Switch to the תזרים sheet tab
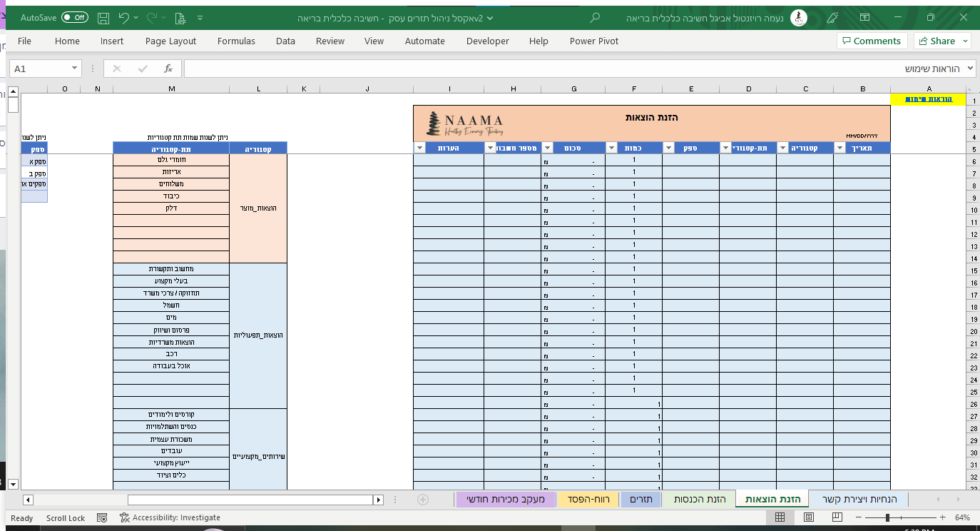 pyautogui.click(x=641, y=500)
